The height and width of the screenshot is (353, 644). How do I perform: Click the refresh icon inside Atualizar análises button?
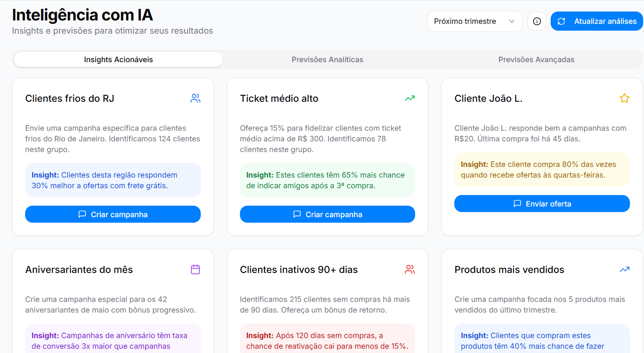pos(561,21)
